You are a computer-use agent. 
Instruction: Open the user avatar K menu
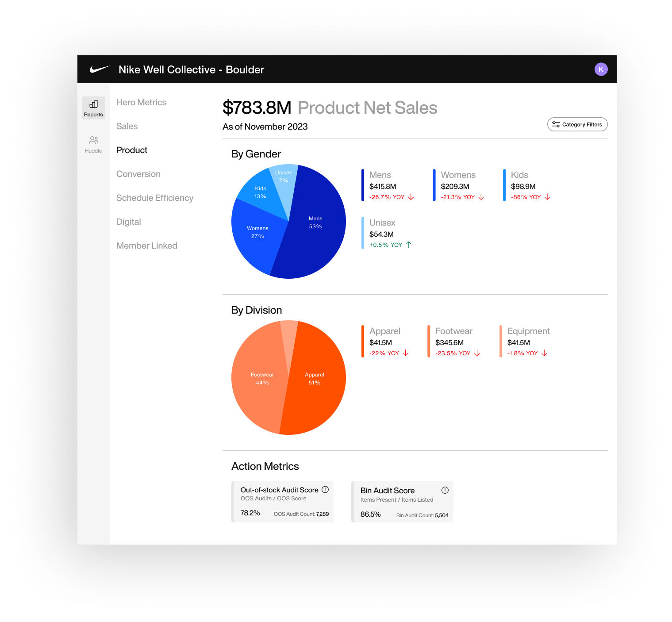pos(601,69)
